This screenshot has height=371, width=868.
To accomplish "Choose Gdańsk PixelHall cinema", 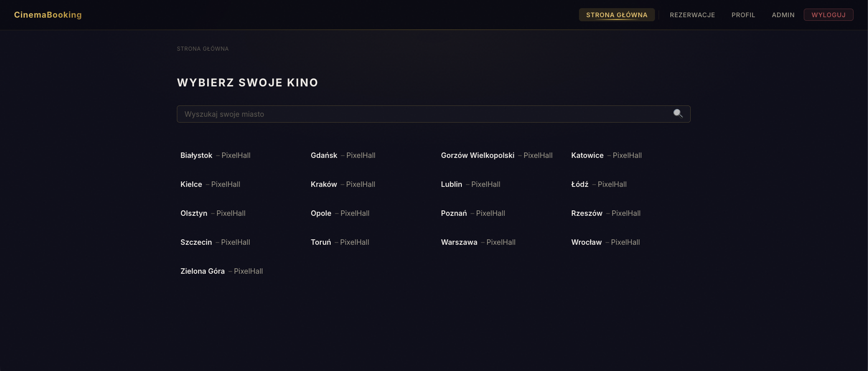I will 343,155.
